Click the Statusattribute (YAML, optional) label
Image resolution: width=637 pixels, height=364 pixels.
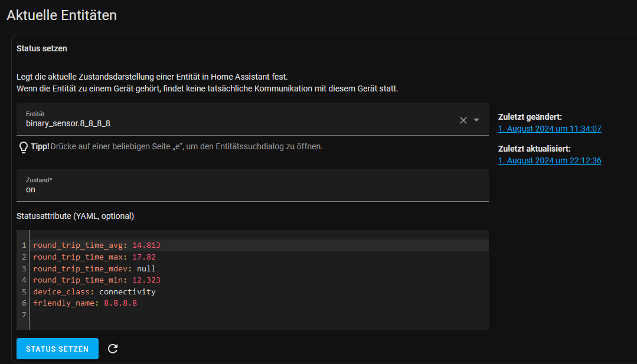click(x=75, y=216)
